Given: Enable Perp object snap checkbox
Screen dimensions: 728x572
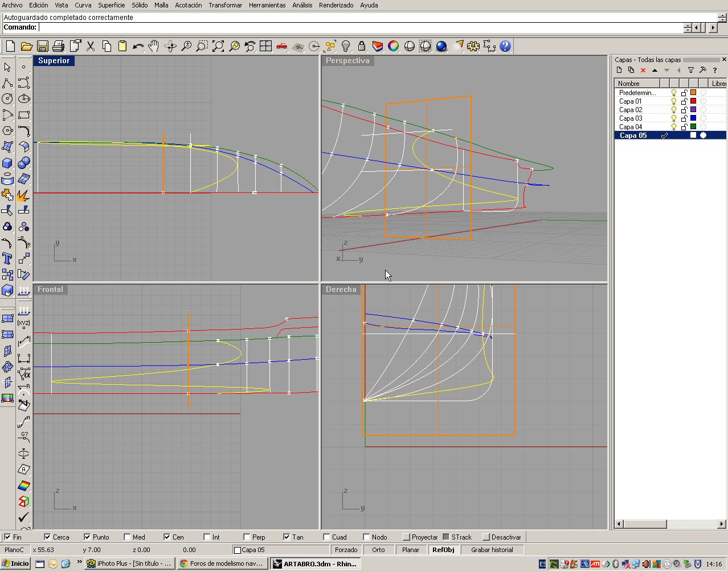Looking at the screenshot, I should click(247, 537).
